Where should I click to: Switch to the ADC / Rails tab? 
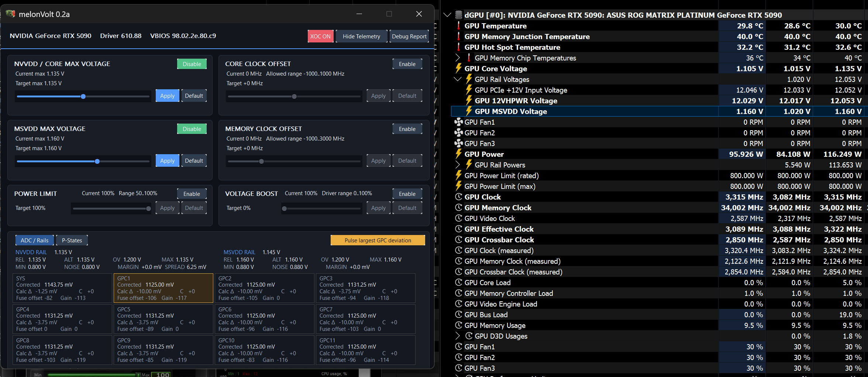[x=35, y=240]
